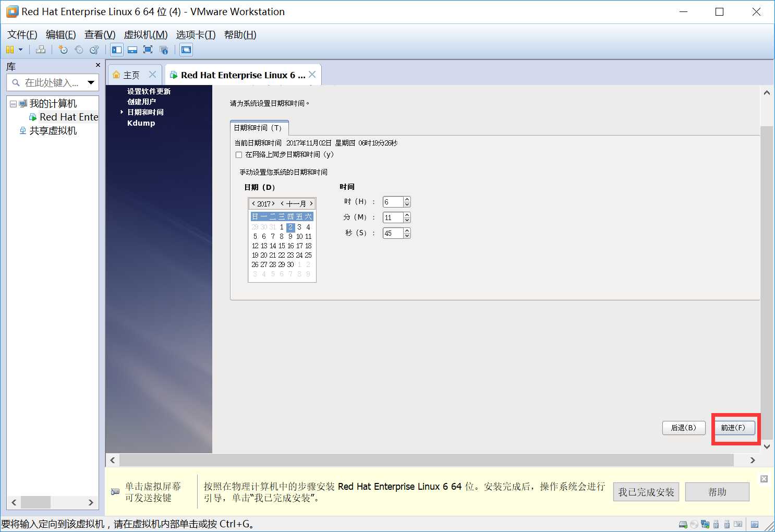Open the 虚拟机(M) menu
Screen dimensions: 775x532
(146, 34)
